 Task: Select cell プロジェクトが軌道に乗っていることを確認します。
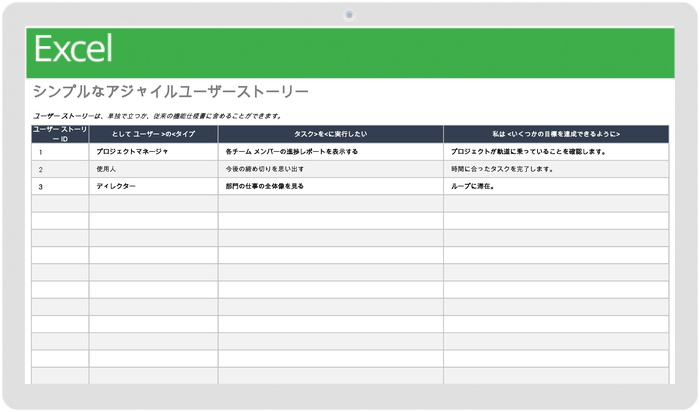(x=556, y=152)
